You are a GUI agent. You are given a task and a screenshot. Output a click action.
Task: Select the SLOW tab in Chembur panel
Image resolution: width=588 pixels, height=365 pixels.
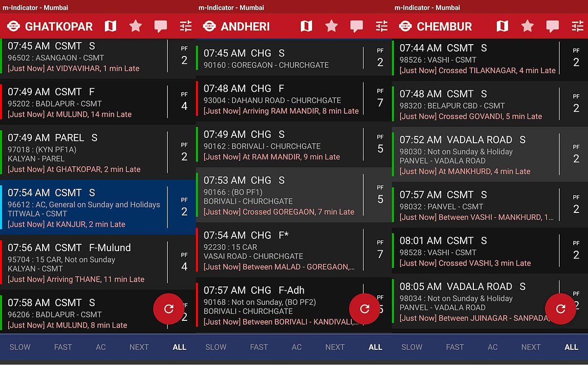[412, 347]
